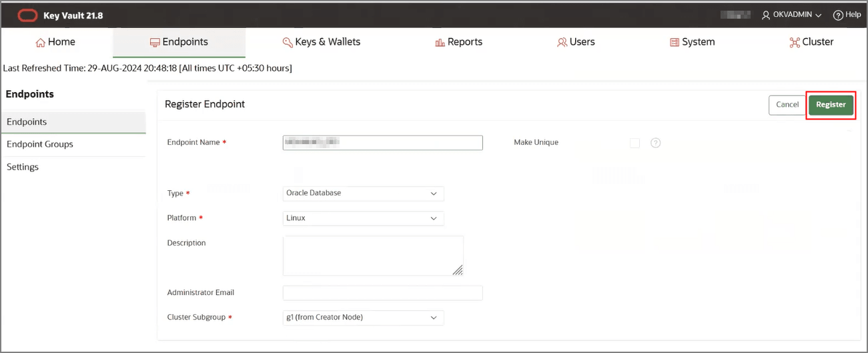Focus the Administrator Email field
Screen dimensions: 868x353
(382, 293)
